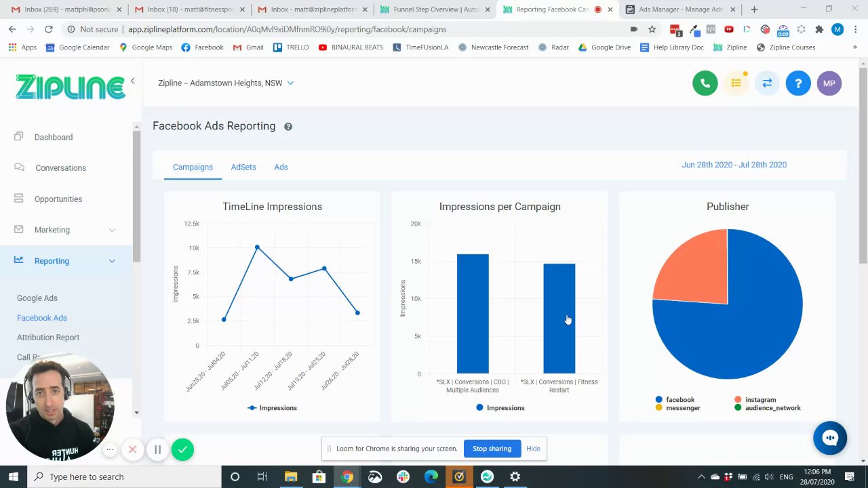Finish the Loom recording with green check
Screen dimensions: 868x488
point(182,449)
